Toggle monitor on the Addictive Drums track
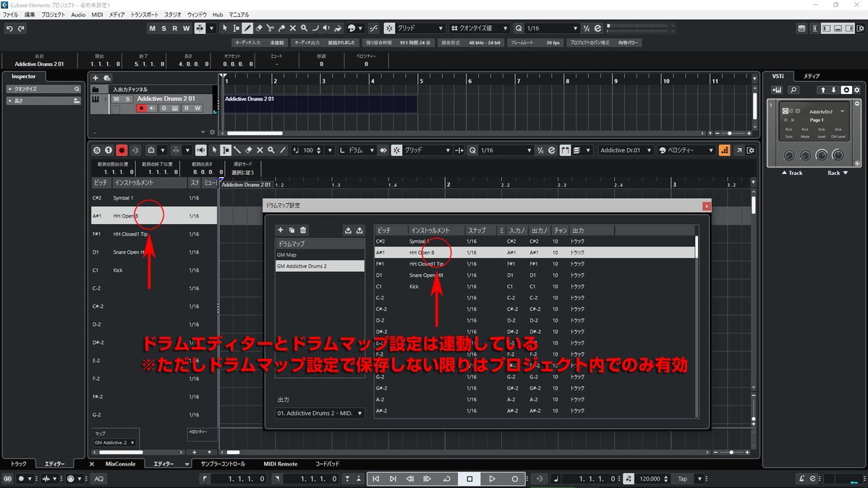868x488 pixels. pos(153,108)
